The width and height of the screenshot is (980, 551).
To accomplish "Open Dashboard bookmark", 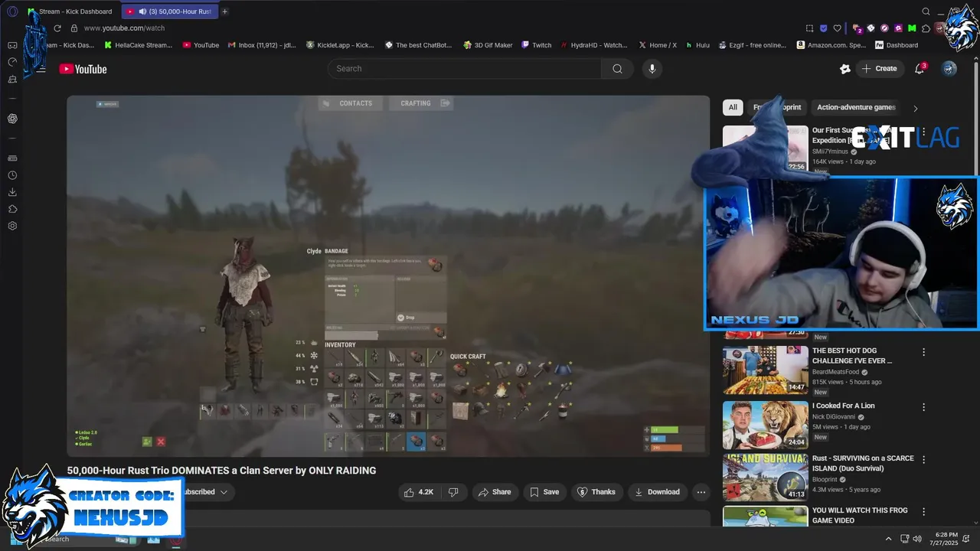I will pyautogui.click(x=897, y=45).
